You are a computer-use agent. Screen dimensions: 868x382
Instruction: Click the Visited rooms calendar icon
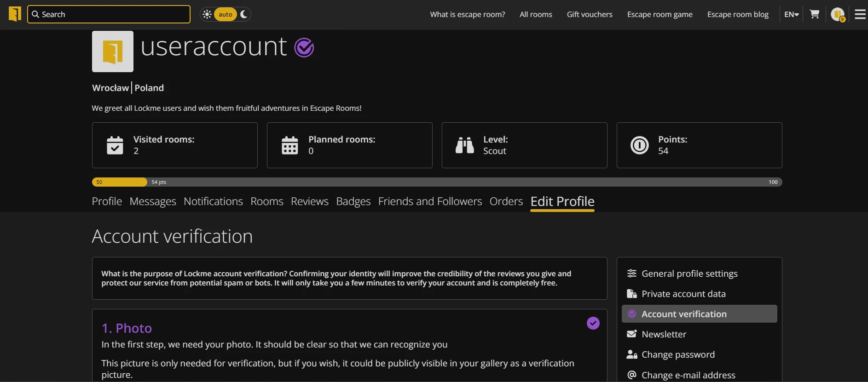[115, 145]
